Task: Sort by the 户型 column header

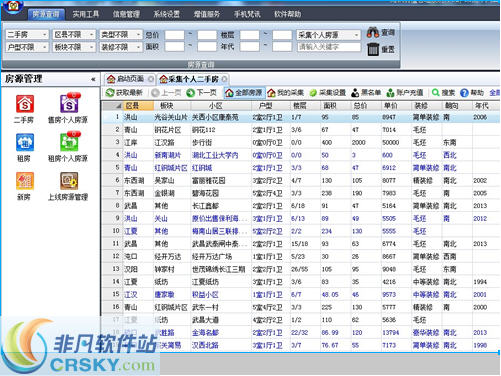Action: tap(271, 106)
